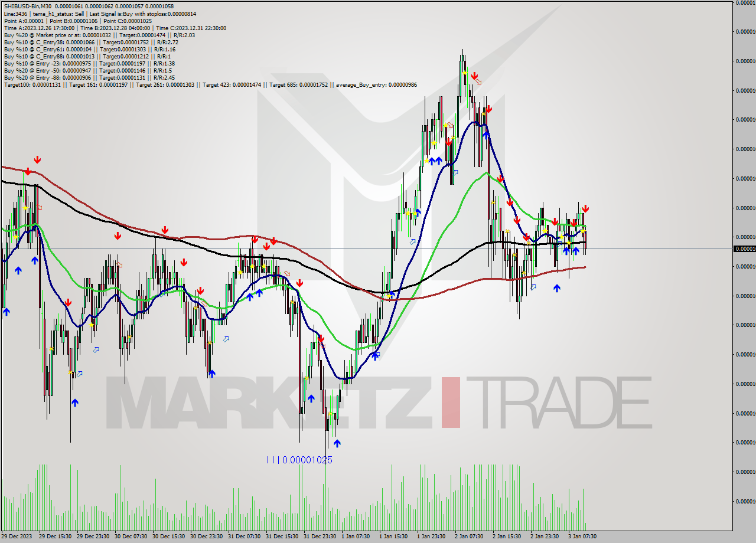Click the '1 Jan 23:30' time label
756x543 pixels.
pyautogui.click(x=432, y=537)
